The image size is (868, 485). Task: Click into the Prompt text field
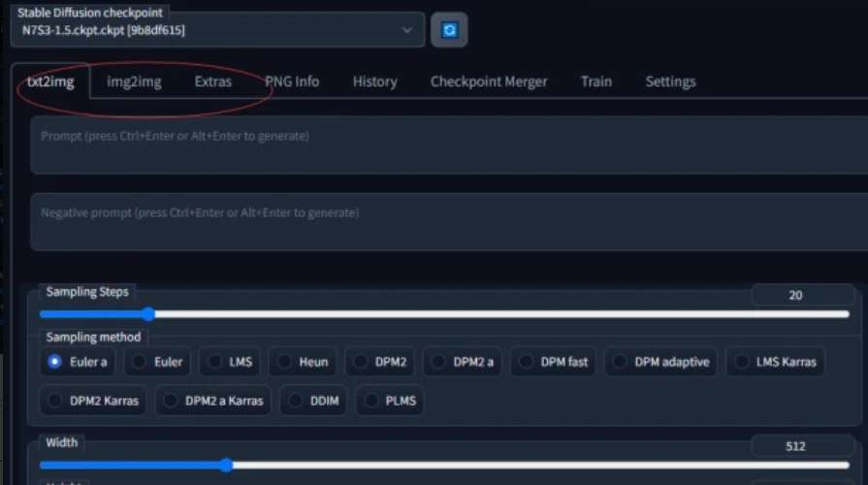point(446,145)
